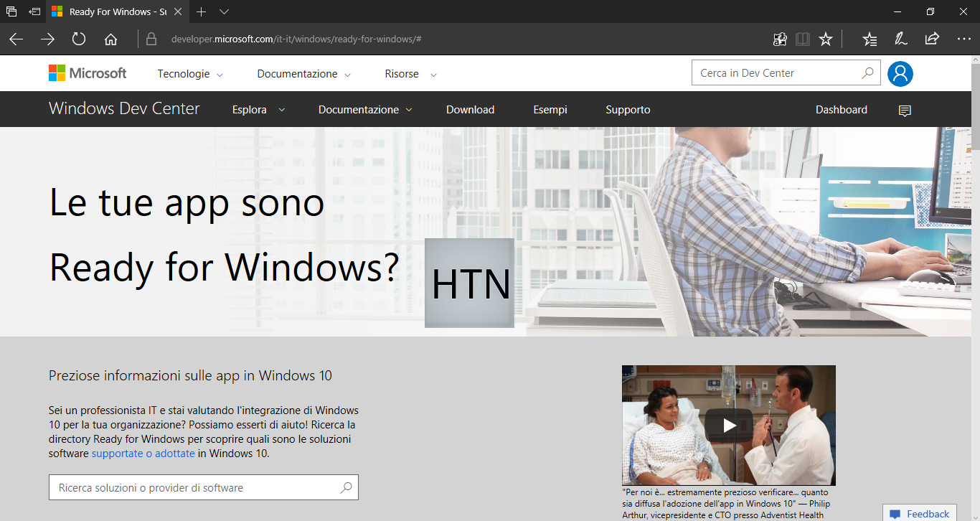Expand the Esplora menu
The image size is (980, 521).
click(x=258, y=110)
